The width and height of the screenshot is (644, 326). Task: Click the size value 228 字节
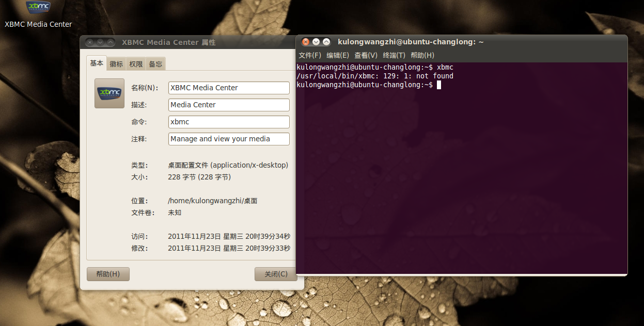click(199, 177)
